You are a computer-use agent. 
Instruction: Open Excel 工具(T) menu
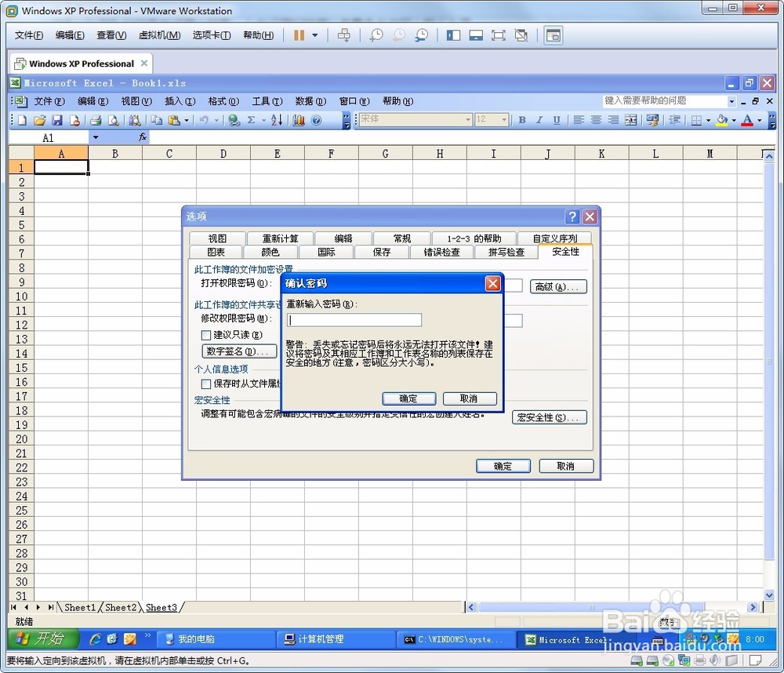pos(267,101)
